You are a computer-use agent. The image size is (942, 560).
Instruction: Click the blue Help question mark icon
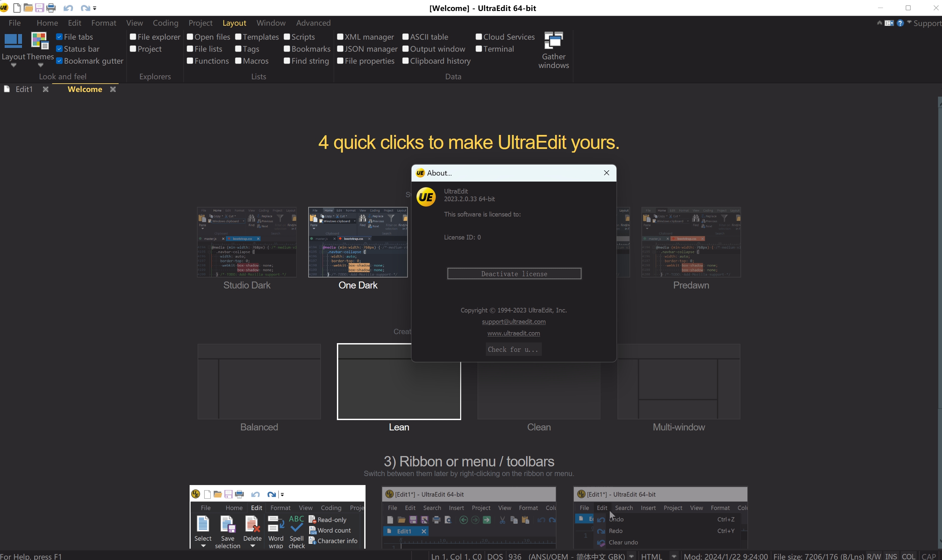pyautogui.click(x=900, y=23)
